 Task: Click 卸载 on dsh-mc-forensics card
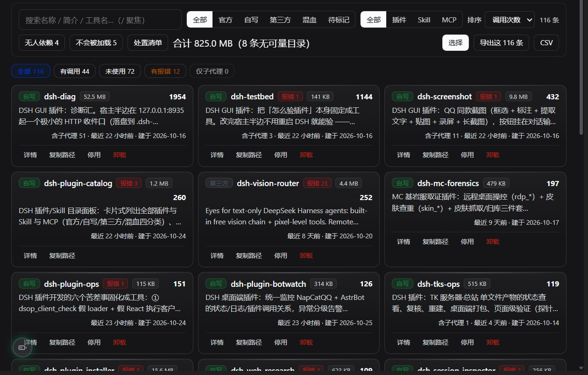(493, 242)
